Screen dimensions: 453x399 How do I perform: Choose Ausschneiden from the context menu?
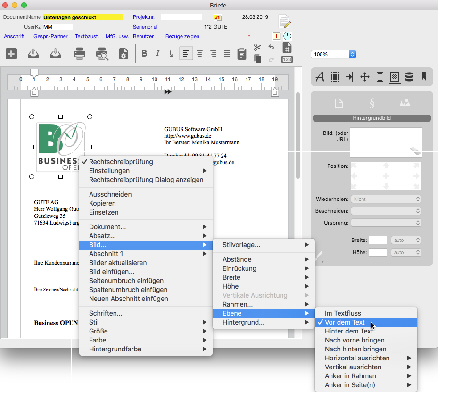(146, 194)
